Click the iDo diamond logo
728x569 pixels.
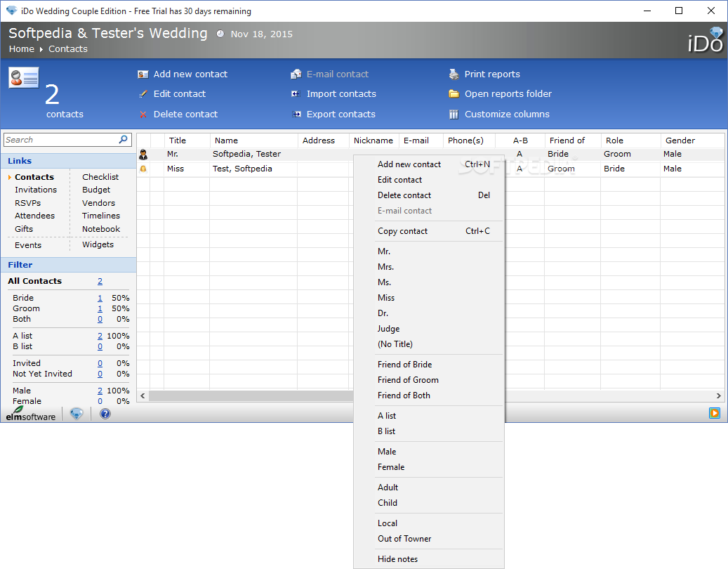click(705, 40)
